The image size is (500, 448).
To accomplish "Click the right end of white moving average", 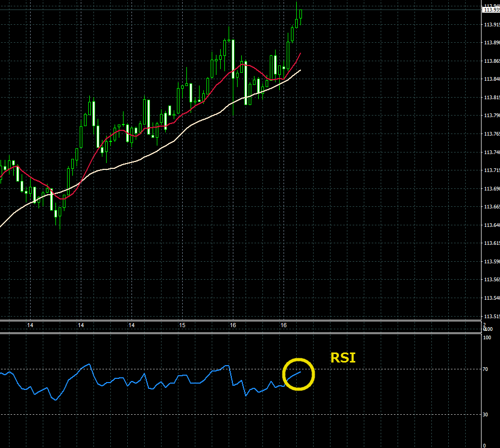I will [x=300, y=70].
